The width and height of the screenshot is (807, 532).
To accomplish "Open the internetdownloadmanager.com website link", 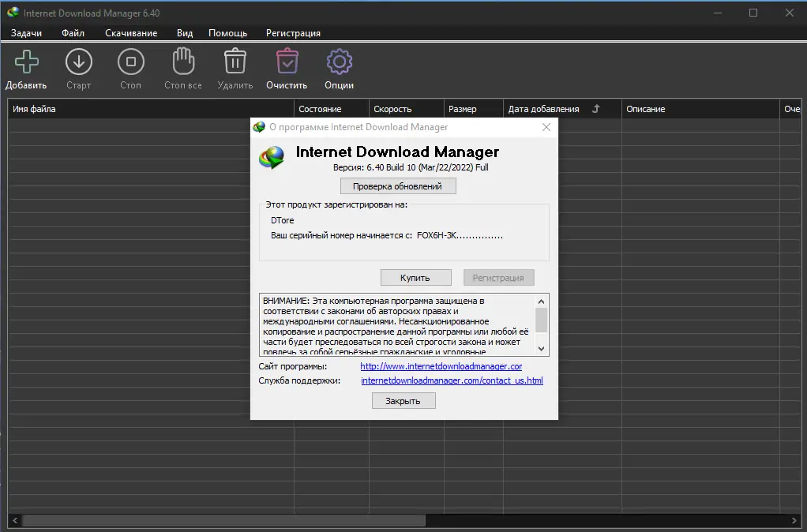I will (x=440, y=365).
